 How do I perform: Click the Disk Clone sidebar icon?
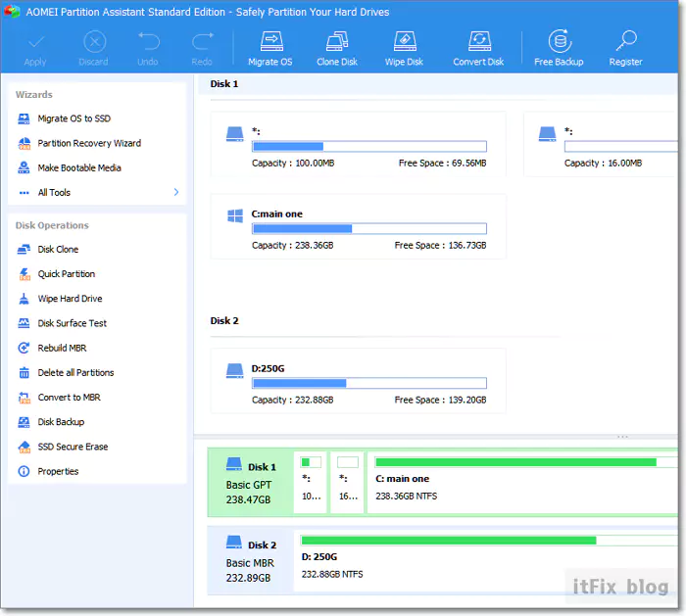24,249
